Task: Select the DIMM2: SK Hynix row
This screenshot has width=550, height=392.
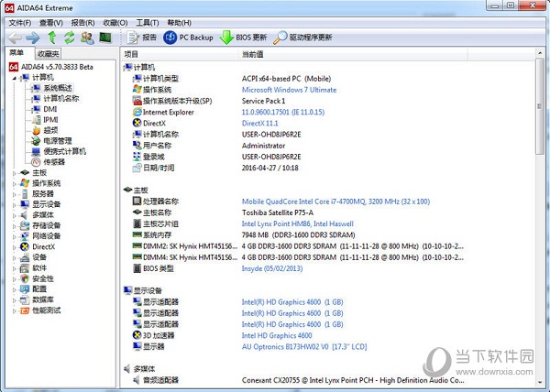Action: point(297,246)
